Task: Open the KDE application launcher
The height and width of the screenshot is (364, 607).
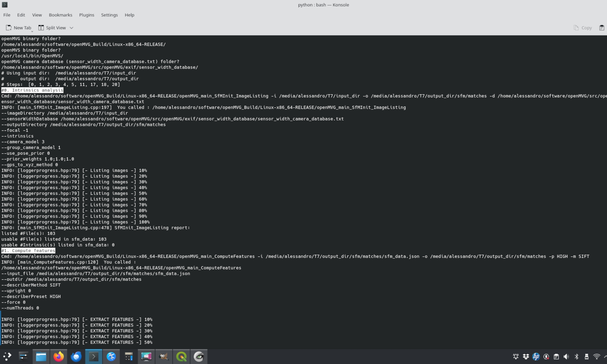Action: click(x=7, y=356)
